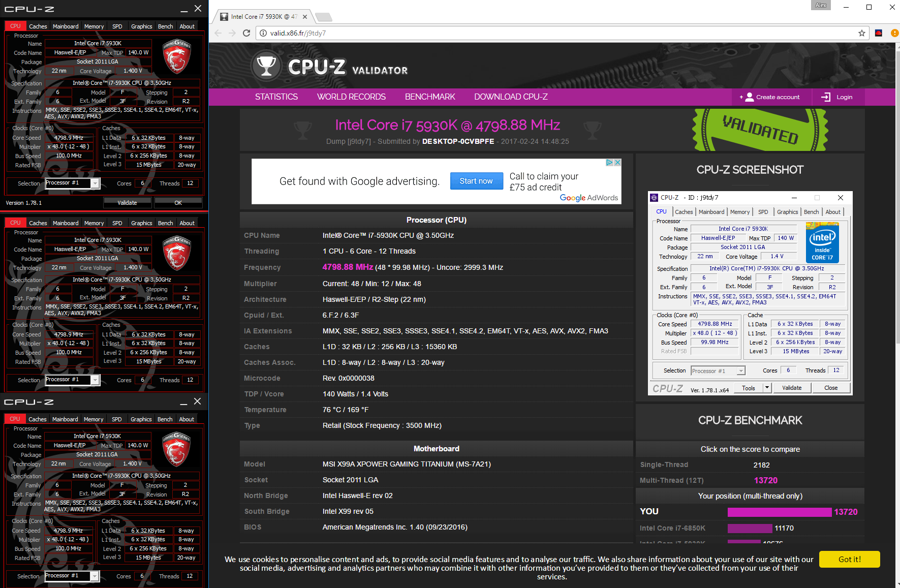The width and height of the screenshot is (900, 588).
Task: Click the Intel inside Core i7 badge in screenshot
Action: coord(822,242)
